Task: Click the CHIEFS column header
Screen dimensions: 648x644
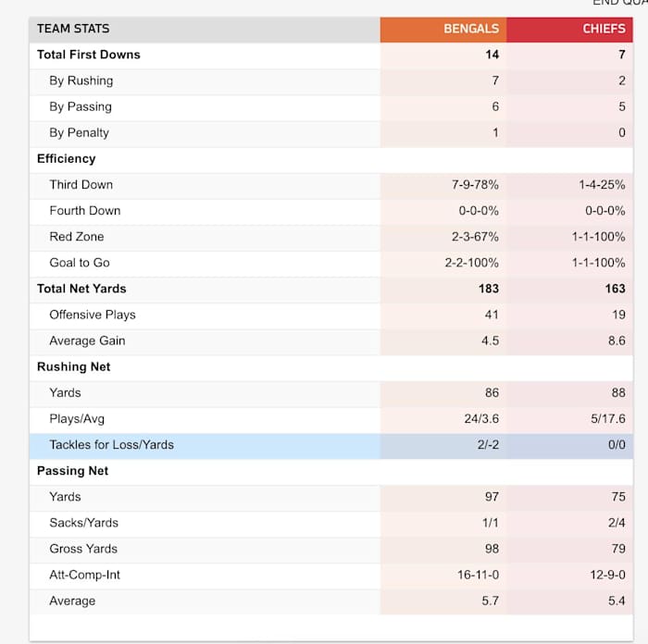Action: tap(604, 29)
